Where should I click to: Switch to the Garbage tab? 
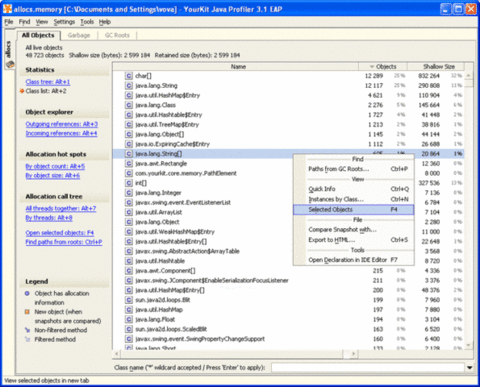[79, 35]
